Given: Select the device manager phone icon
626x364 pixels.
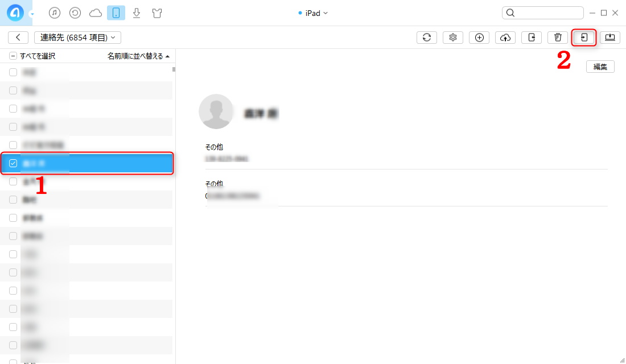Looking at the screenshot, I should 116,13.
